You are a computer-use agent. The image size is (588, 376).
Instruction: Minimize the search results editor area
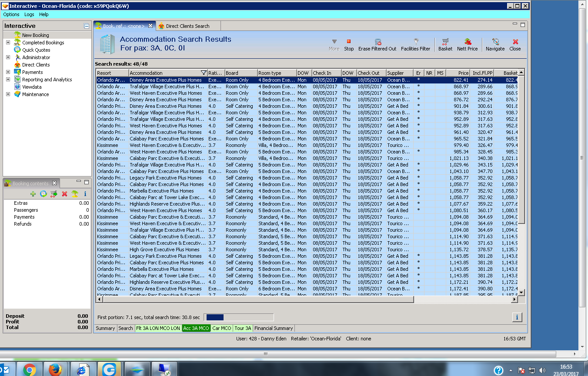515,24
